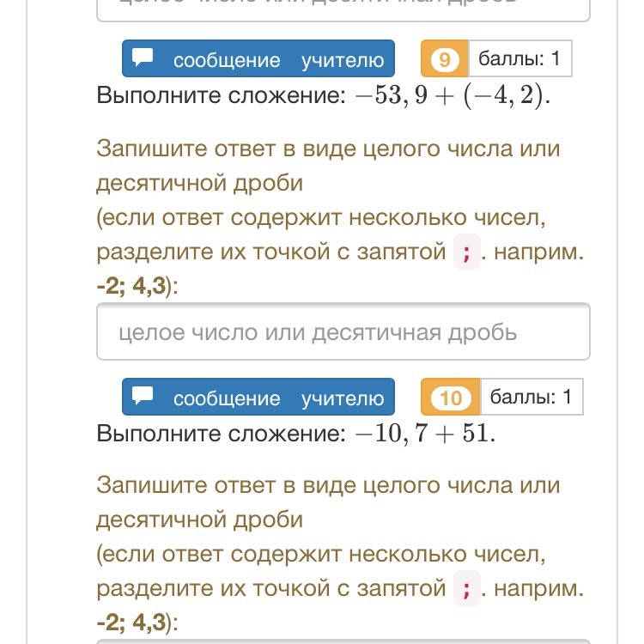Click the red semicolon sample in question 10 hint
The image size is (644, 644).
tap(466, 590)
